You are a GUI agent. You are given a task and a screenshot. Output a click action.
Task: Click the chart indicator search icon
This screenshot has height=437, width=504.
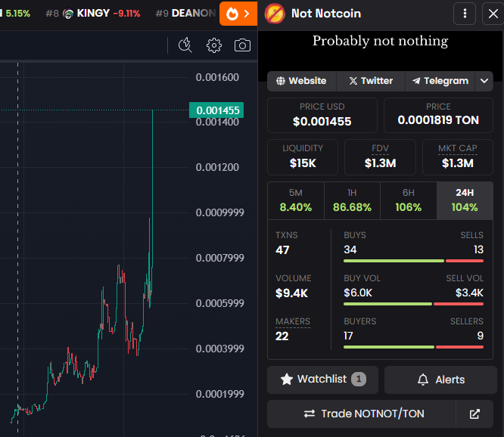pos(185,45)
